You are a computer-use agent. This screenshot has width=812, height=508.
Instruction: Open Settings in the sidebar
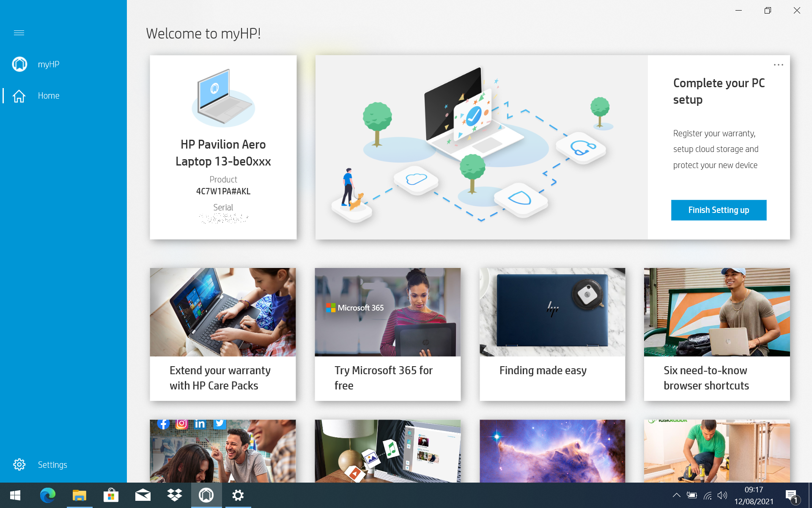pos(63,464)
